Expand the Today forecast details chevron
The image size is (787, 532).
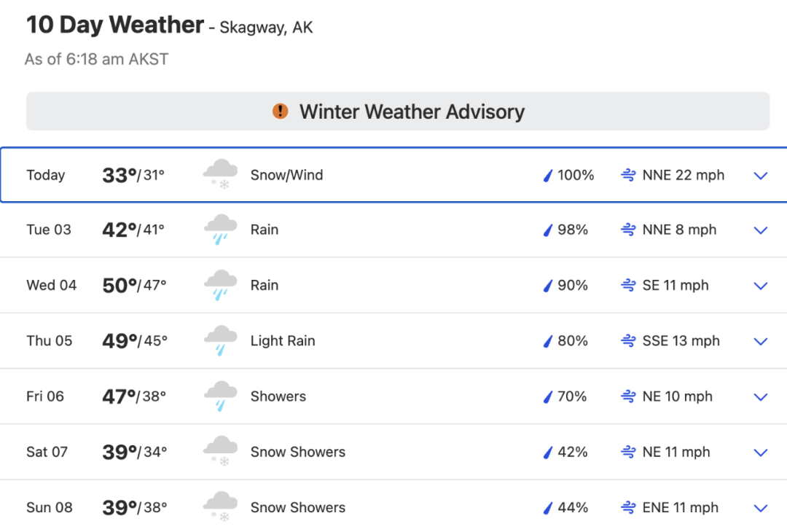761,176
